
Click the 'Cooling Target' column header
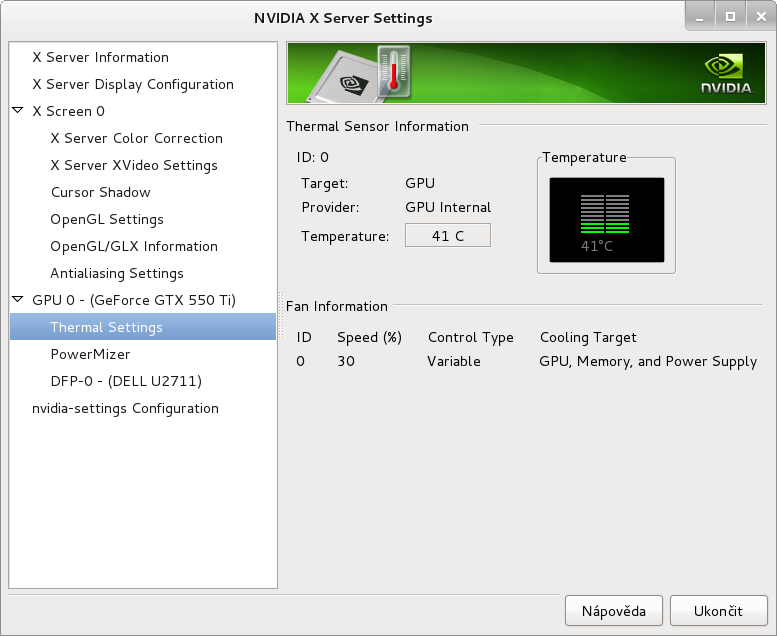pyautogui.click(x=588, y=338)
